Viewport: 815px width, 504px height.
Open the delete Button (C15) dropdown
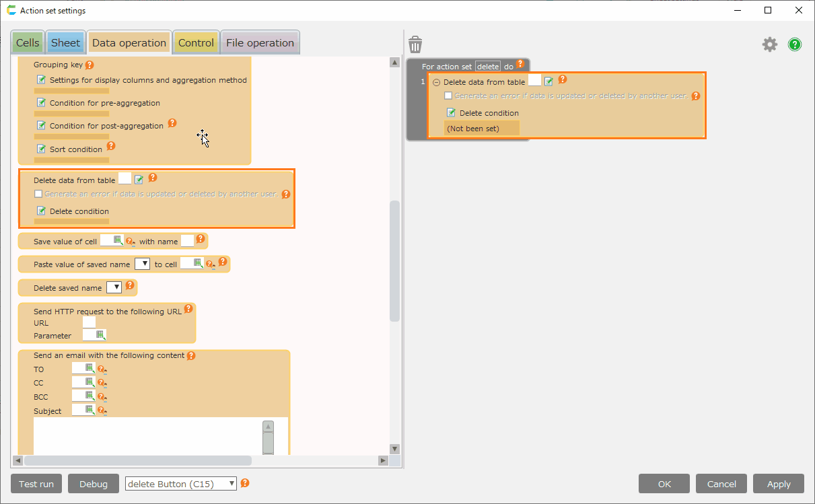[181, 484]
